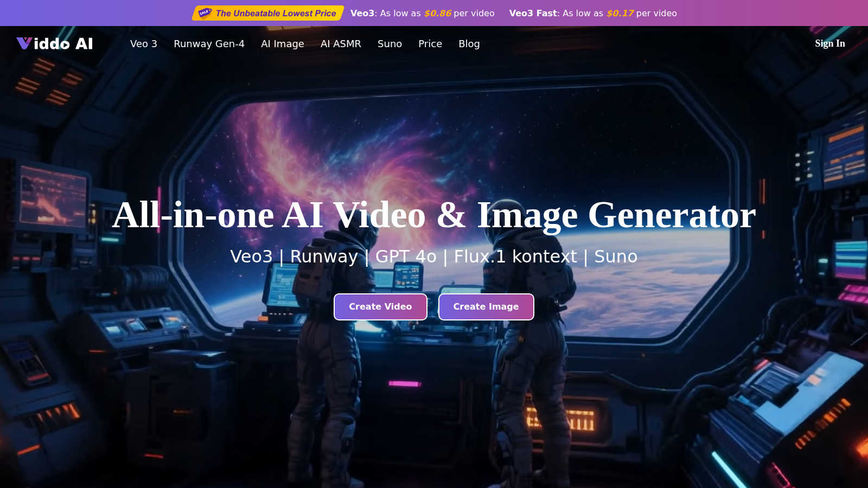This screenshot has height=488, width=868.
Task: Click the All-in-one AI Video & Image Generator heading
Action: click(434, 215)
